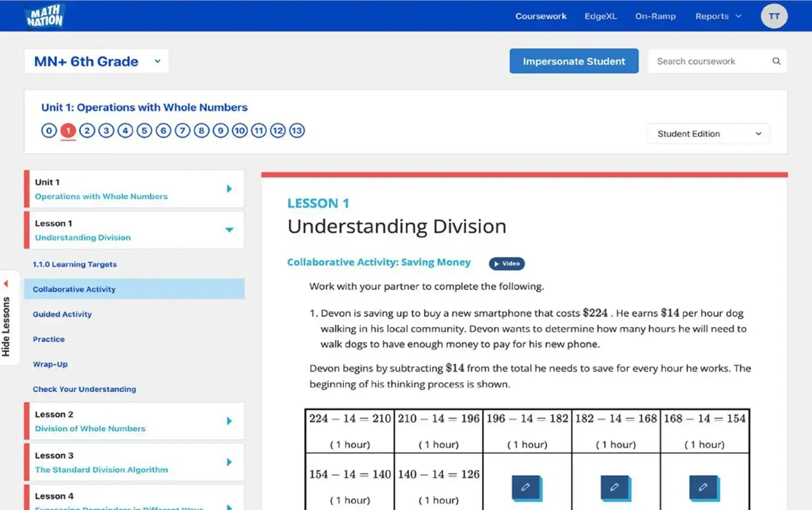The height and width of the screenshot is (510, 812).
Task: Go to Coursework in top navigation
Action: point(541,16)
